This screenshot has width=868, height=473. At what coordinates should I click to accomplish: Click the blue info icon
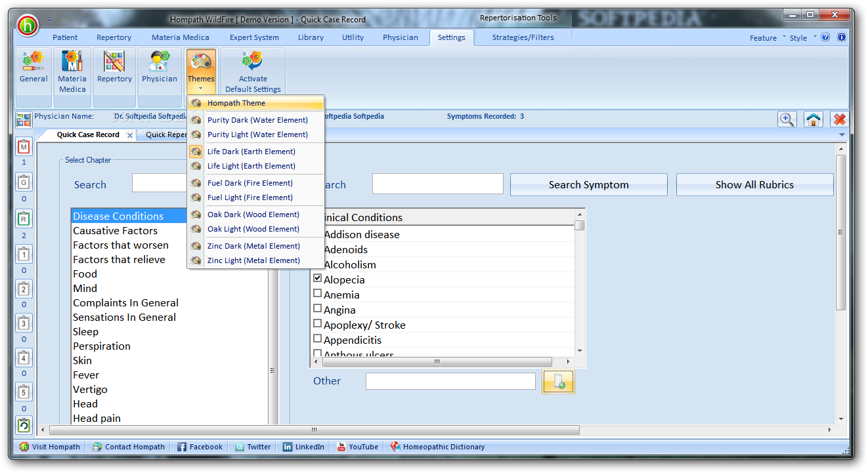click(x=841, y=37)
